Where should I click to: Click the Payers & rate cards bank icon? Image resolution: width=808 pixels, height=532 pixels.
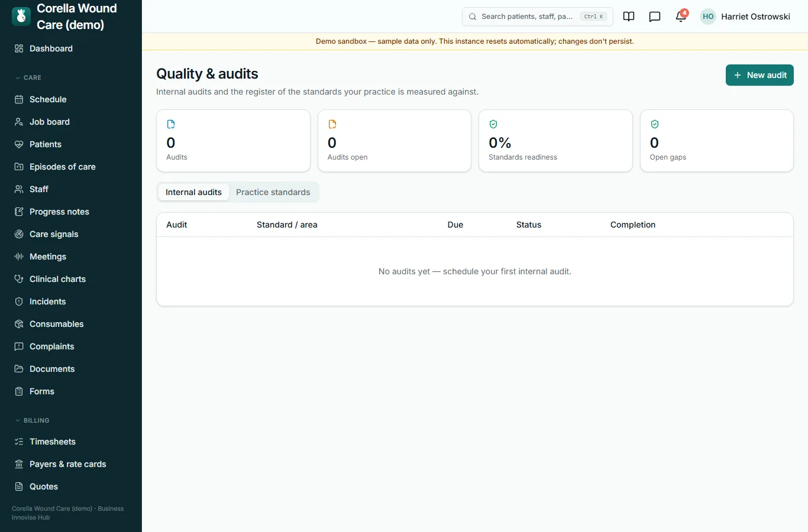click(x=19, y=464)
